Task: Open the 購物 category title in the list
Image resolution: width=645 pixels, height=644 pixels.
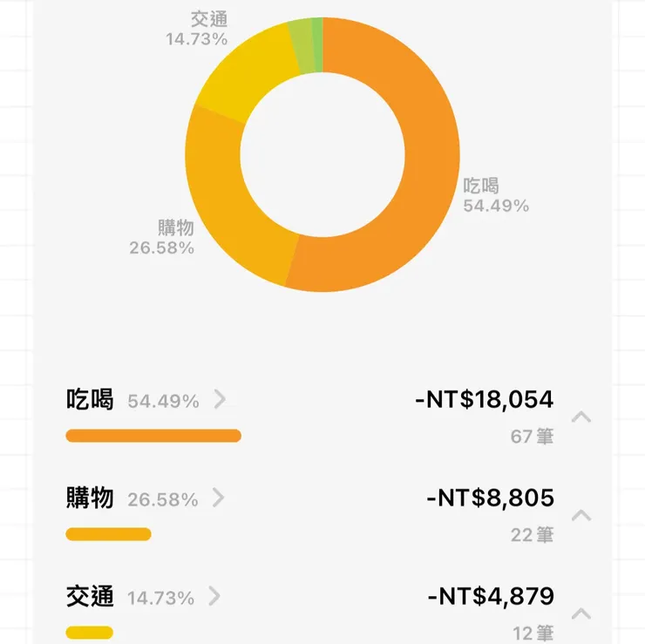Action: click(x=90, y=498)
